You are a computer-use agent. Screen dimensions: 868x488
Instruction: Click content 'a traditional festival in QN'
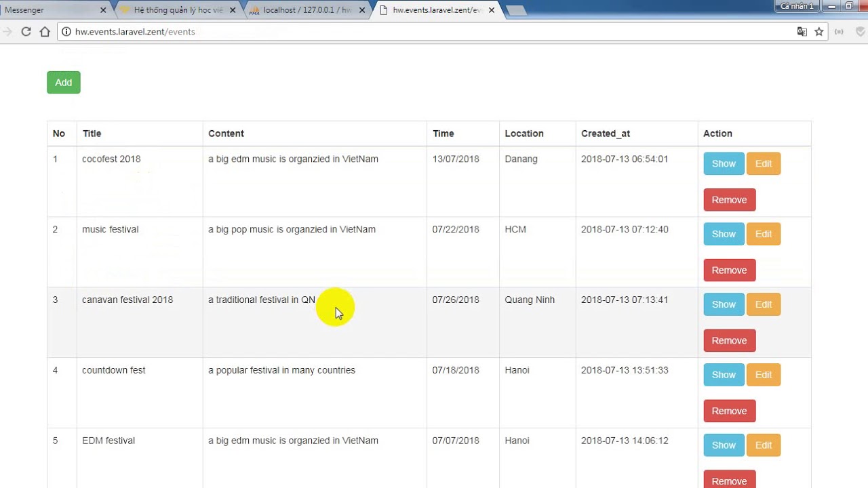point(262,300)
